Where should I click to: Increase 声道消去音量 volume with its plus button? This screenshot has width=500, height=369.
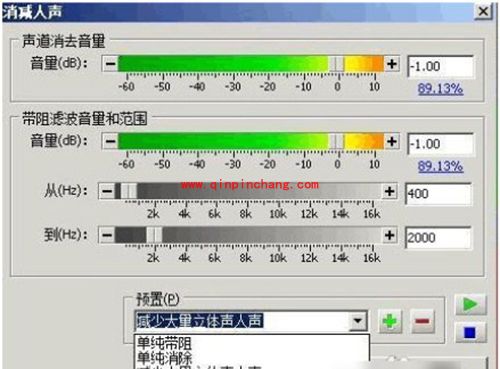tap(392, 63)
